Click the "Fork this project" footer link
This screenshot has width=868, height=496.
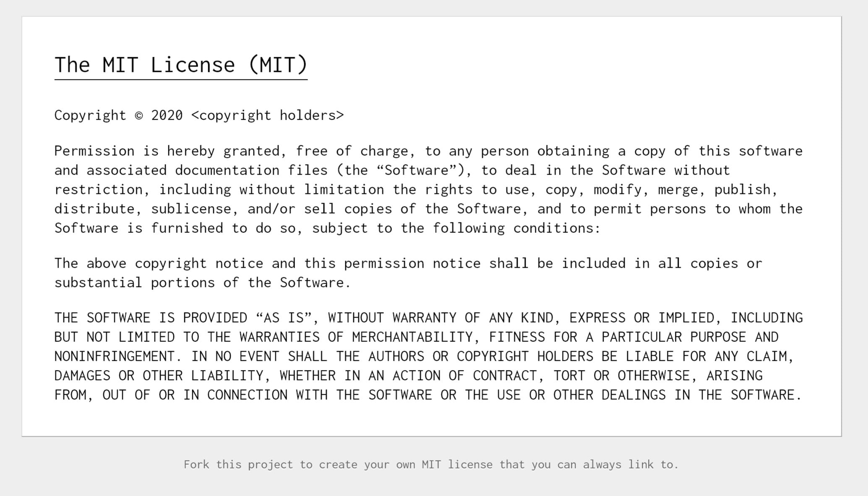[238, 465]
